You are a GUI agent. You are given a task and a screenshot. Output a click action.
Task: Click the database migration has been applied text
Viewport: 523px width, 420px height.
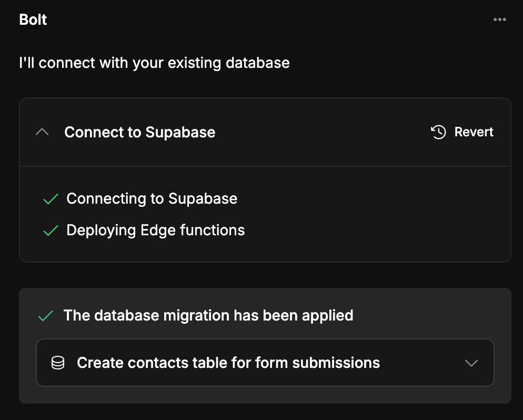click(208, 316)
